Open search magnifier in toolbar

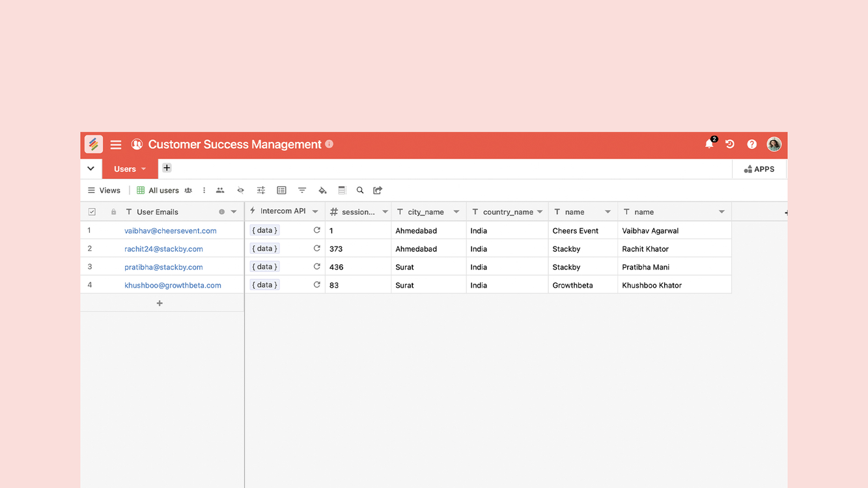point(360,191)
